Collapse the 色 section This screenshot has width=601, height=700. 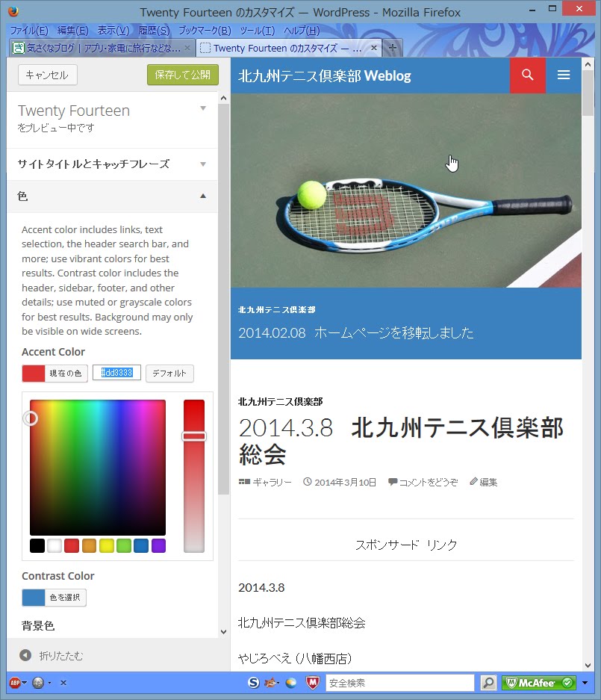tap(112, 196)
